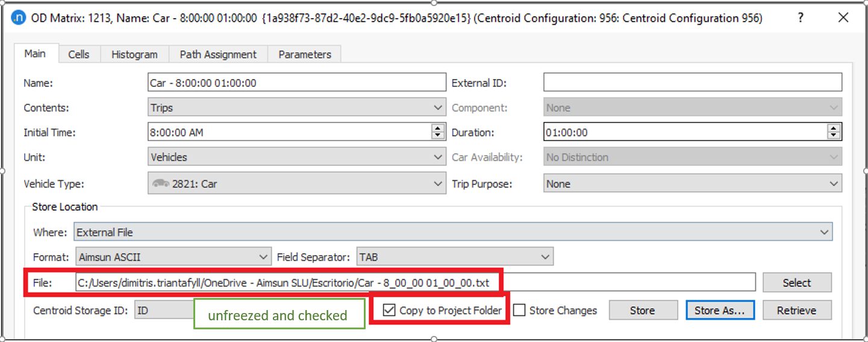This screenshot has height=342, width=868.
Task: Open the Histogram tab
Action: (x=134, y=54)
